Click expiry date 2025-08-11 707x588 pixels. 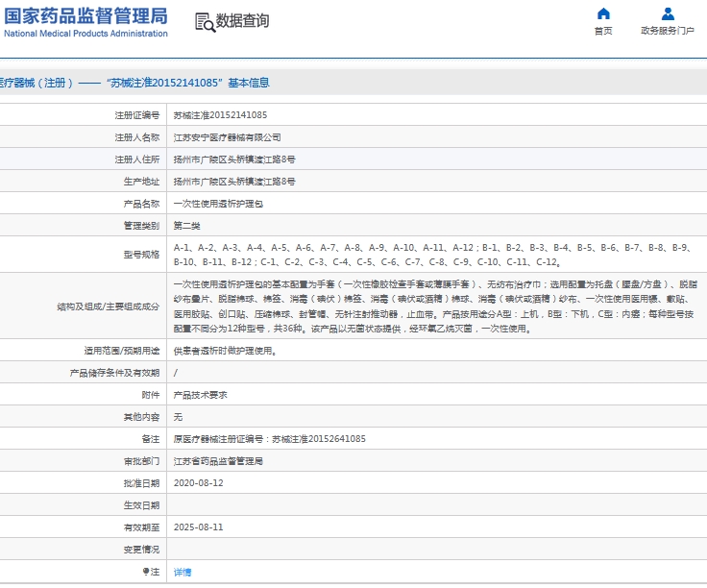coord(199,527)
